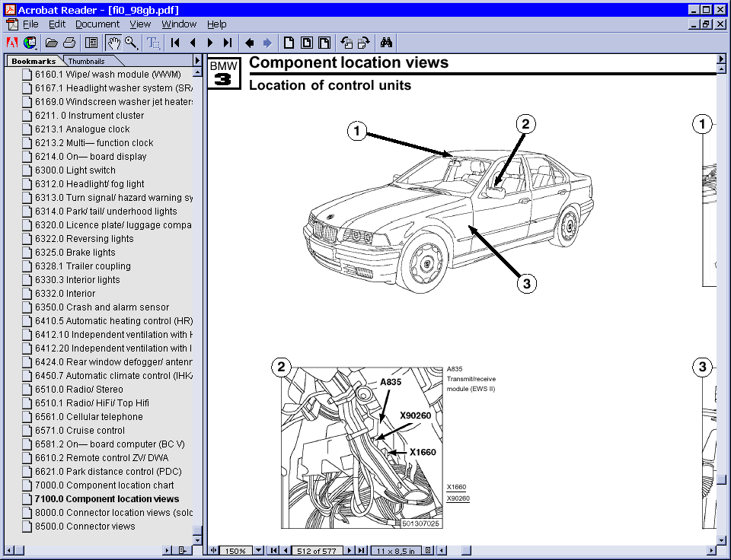Screen dimensions: 731x560
Task: Collapse the bookmarks pane with the right chevron
Action: 196,60
